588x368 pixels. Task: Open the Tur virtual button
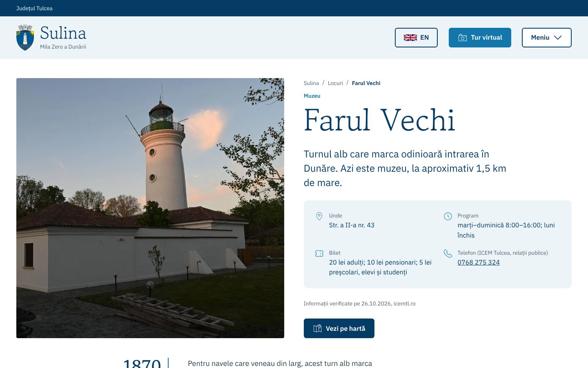[480, 38]
